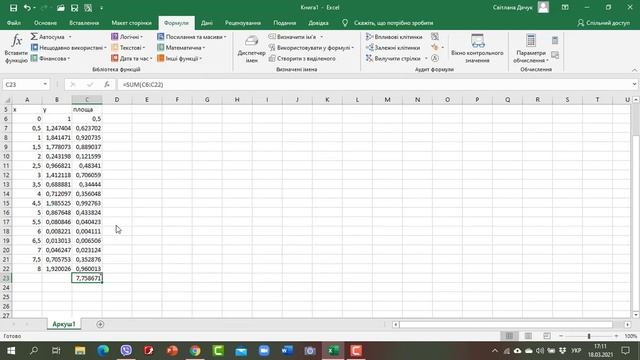
Task: Open the Lookup and Reference functions dropdown
Action: 191,37
